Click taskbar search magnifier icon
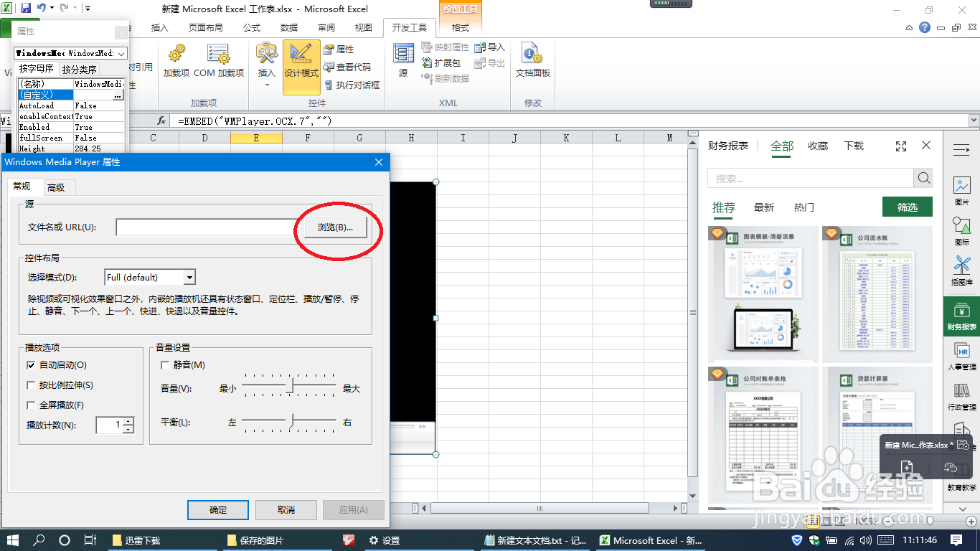This screenshot has height=551, width=980. pos(39,540)
